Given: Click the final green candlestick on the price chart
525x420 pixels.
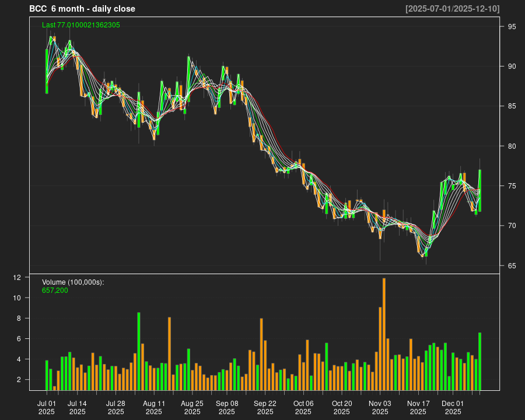Looking at the screenshot, I should tap(480, 190).
